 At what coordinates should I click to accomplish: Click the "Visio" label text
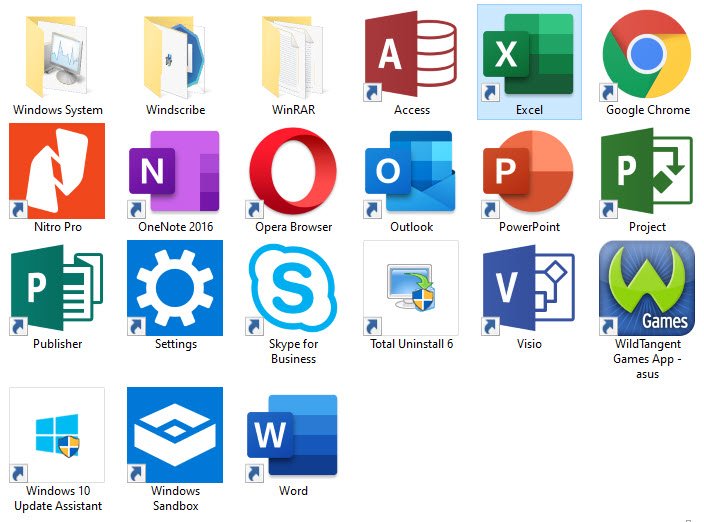click(x=529, y=344)
